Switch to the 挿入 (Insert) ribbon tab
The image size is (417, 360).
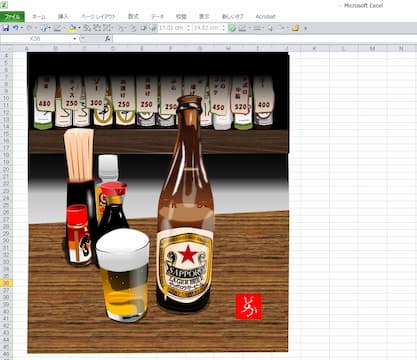pos(63,17)
